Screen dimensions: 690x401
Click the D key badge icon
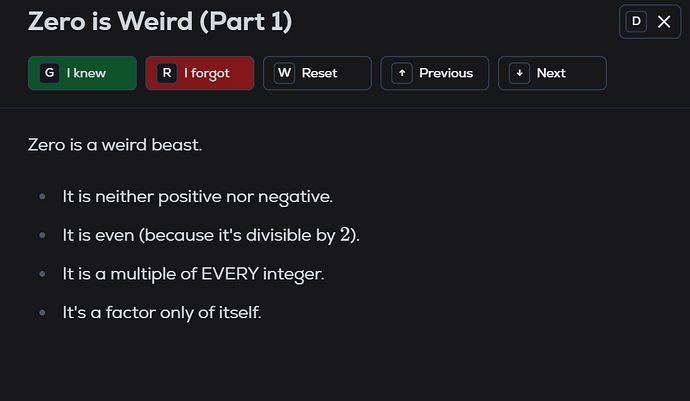click(x=636, y=21)
